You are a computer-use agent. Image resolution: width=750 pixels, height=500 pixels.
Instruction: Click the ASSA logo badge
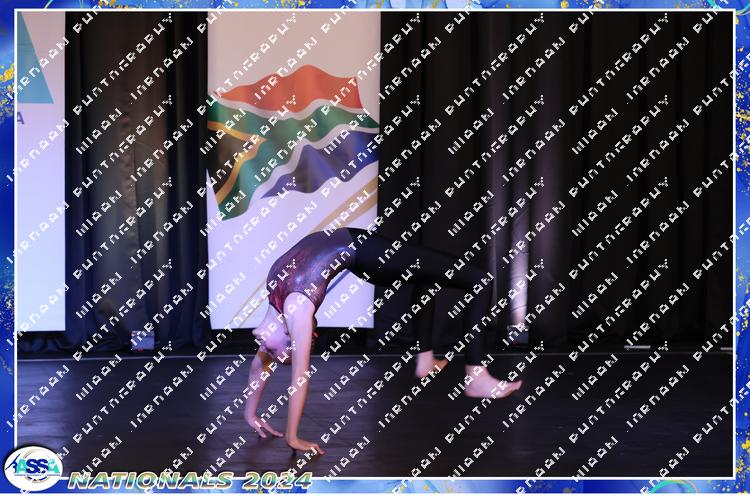coord(33,468)
